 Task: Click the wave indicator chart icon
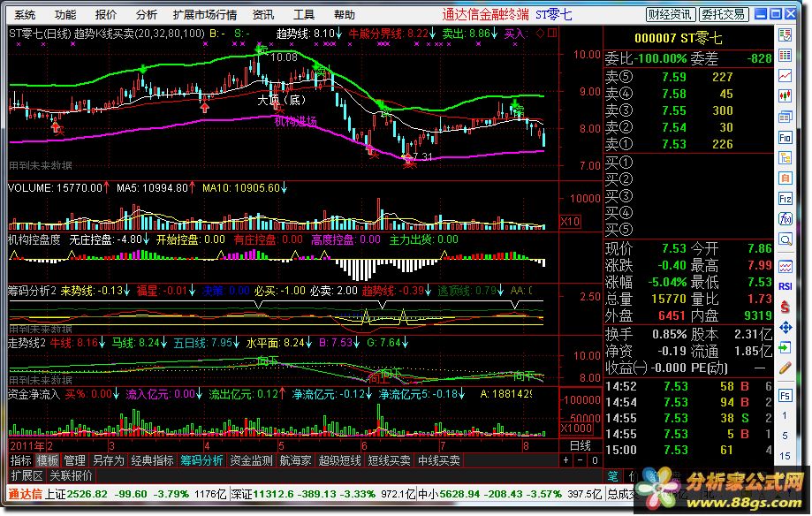785,266
